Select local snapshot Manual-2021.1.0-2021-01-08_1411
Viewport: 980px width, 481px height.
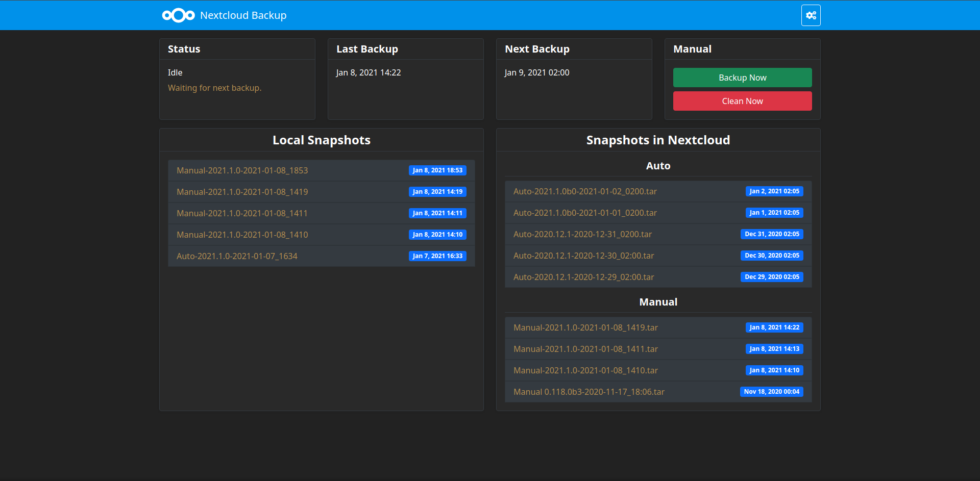[x=322, y=213]
